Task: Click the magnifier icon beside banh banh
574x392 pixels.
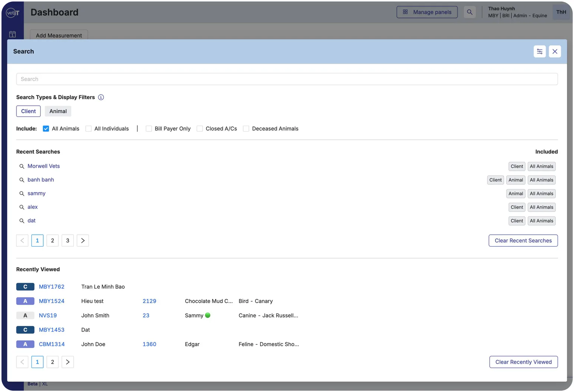Action: pos(22,180)
